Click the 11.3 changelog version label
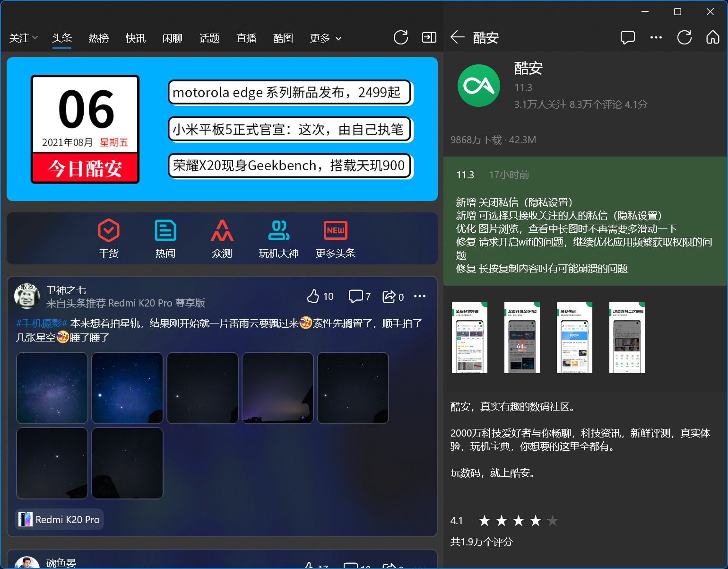Viewport: 728px width, 569px height. pos(465,175)
